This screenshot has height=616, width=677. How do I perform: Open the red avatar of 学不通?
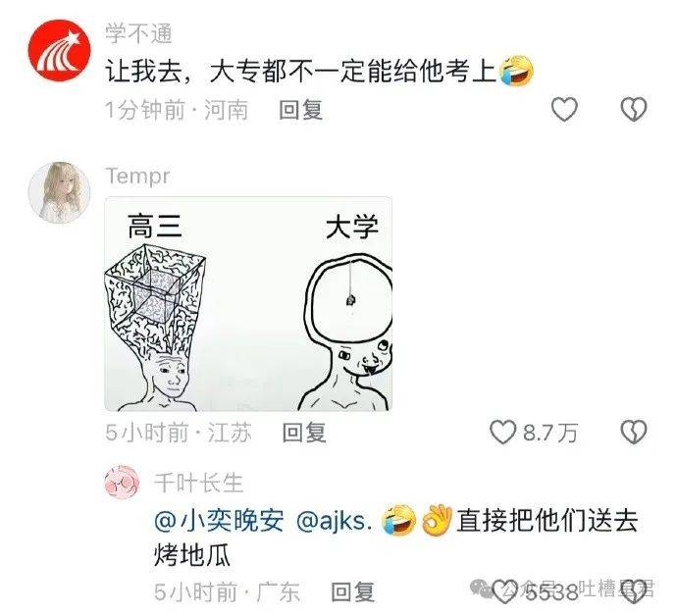60,50
